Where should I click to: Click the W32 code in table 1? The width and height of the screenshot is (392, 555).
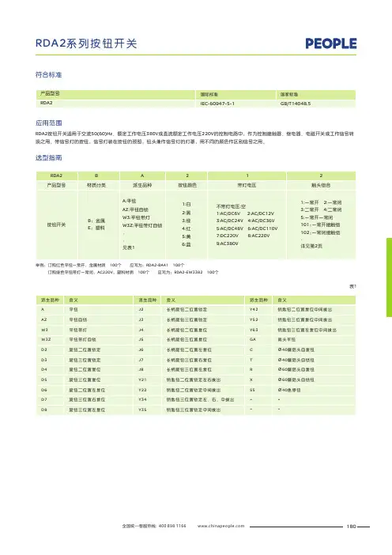(x=46, y=339)
